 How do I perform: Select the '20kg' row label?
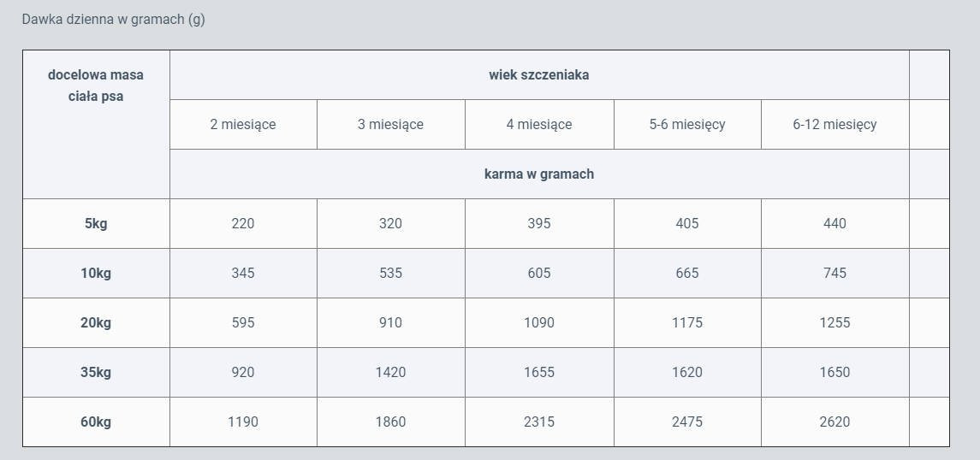[x=96, y=322]
